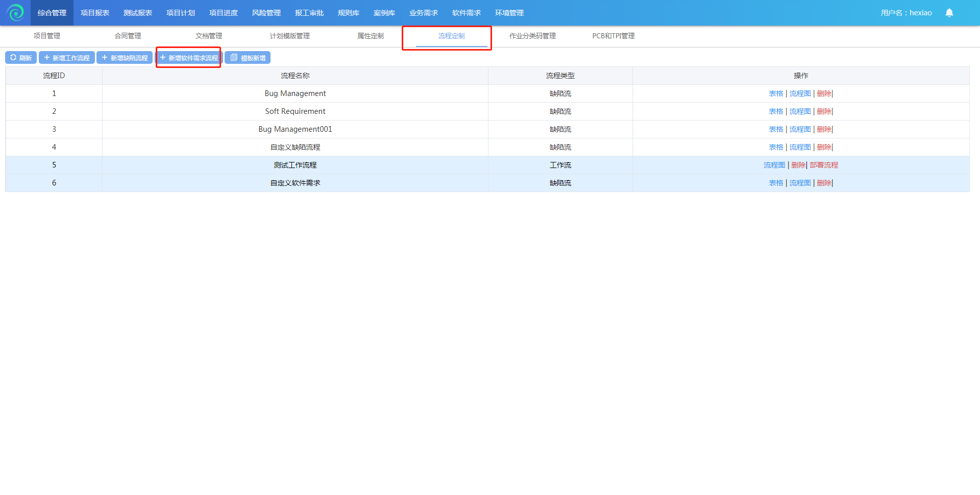Screen dimensions: 980x495
Task: Click 新增工作流程 plus button
Action: (67, 58)
